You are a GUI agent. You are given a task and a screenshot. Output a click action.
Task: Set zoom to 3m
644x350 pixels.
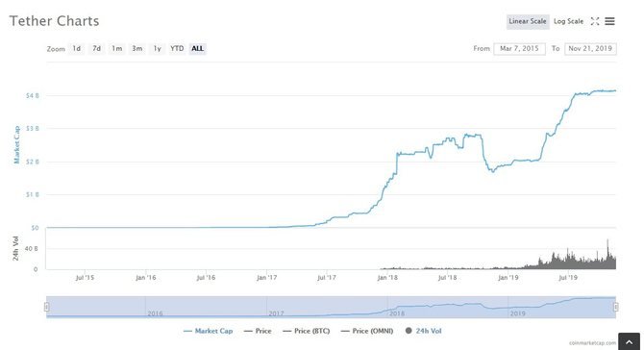137,48
